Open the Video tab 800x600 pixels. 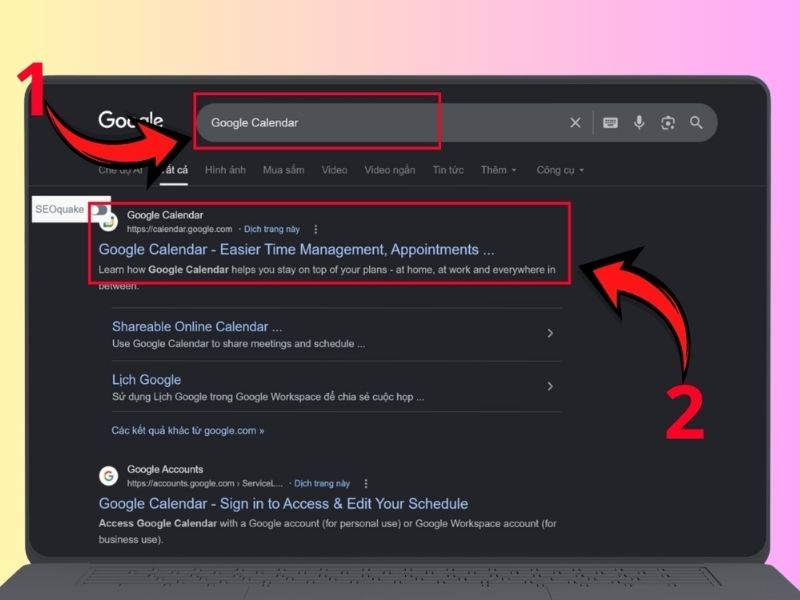click(334, 170)
